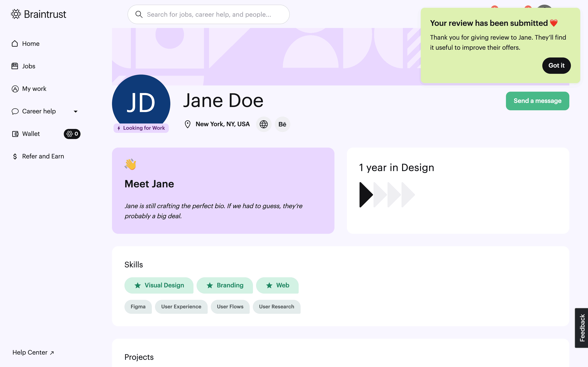Click the Branding skill chip
Viewport: 588px width, 367px height.
(x=225, y=285)
